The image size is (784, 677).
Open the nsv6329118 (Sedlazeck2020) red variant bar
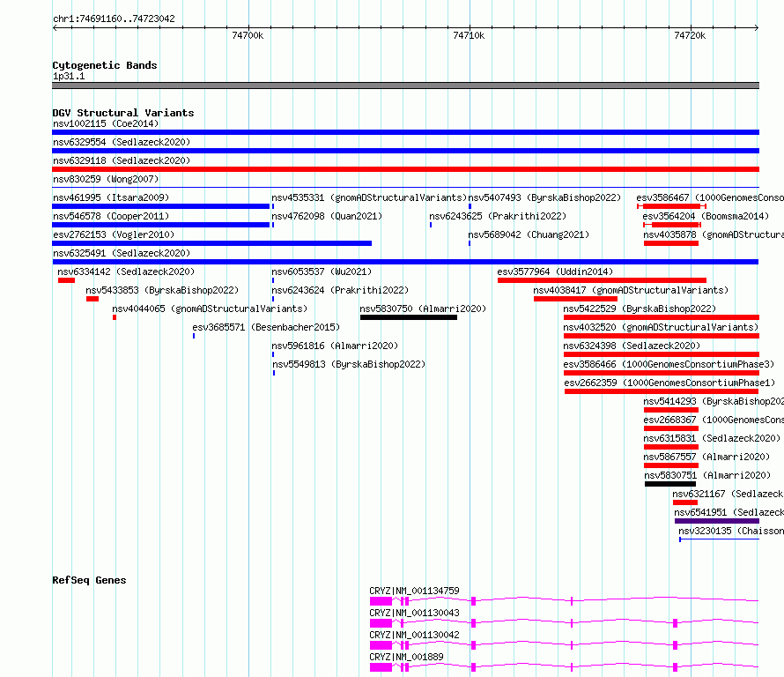pos(405,169)
